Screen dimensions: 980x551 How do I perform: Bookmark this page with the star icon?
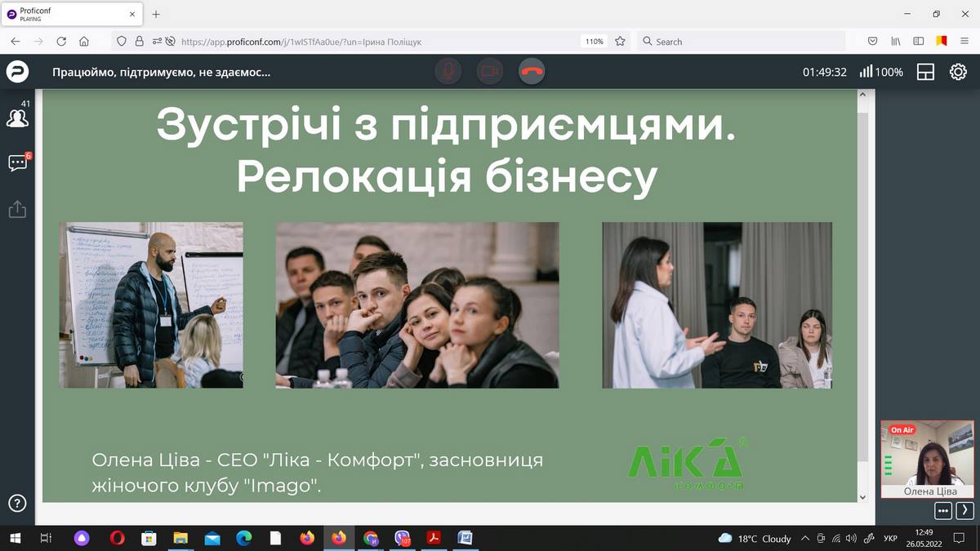pos(620,41)
